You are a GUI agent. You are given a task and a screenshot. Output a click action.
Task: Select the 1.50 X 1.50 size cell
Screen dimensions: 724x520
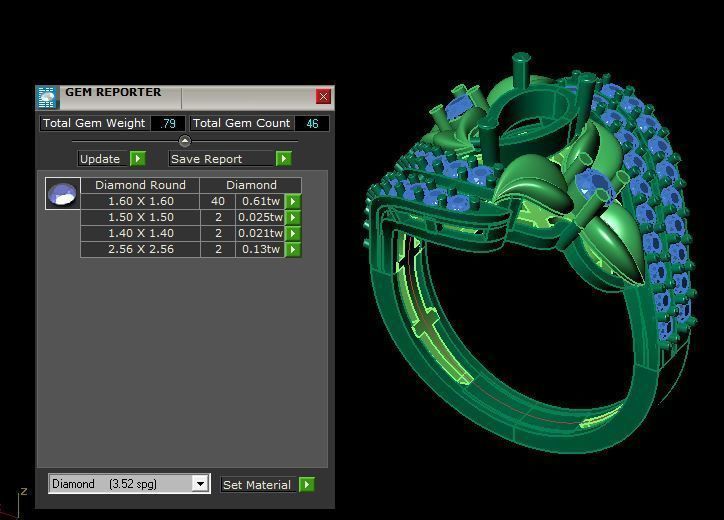(x=140, y=218)
